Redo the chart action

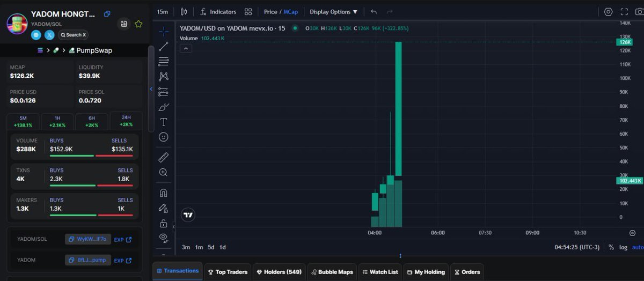(x=390, y=12)
